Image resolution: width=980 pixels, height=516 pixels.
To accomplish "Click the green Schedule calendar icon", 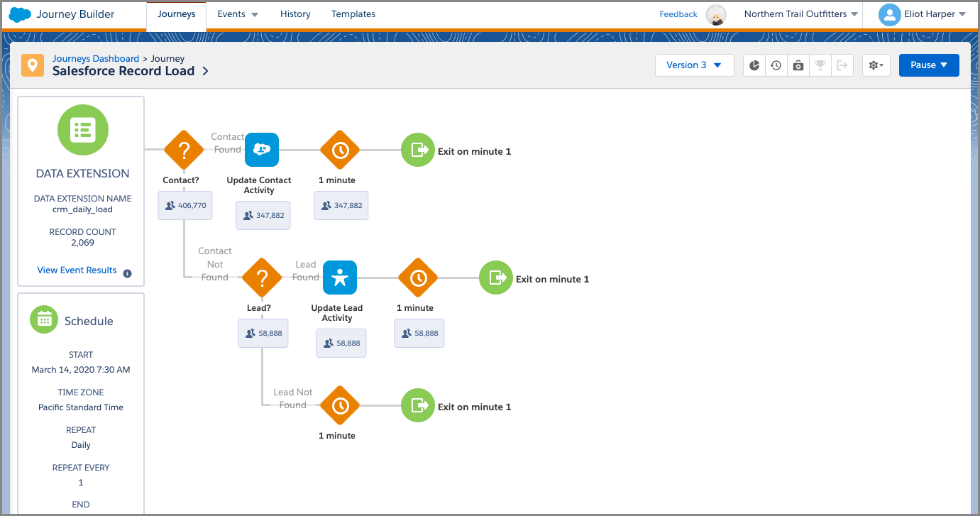I will pos(44,319).
